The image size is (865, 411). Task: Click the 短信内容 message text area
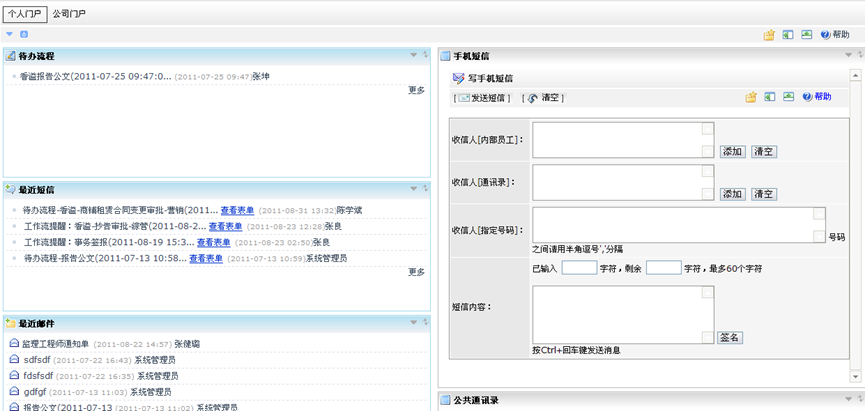(620, 314)
